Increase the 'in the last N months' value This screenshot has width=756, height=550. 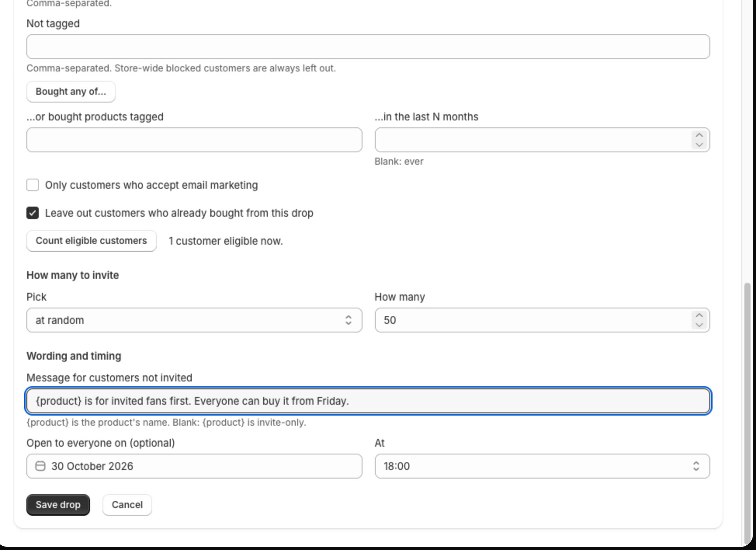(699, 135)
